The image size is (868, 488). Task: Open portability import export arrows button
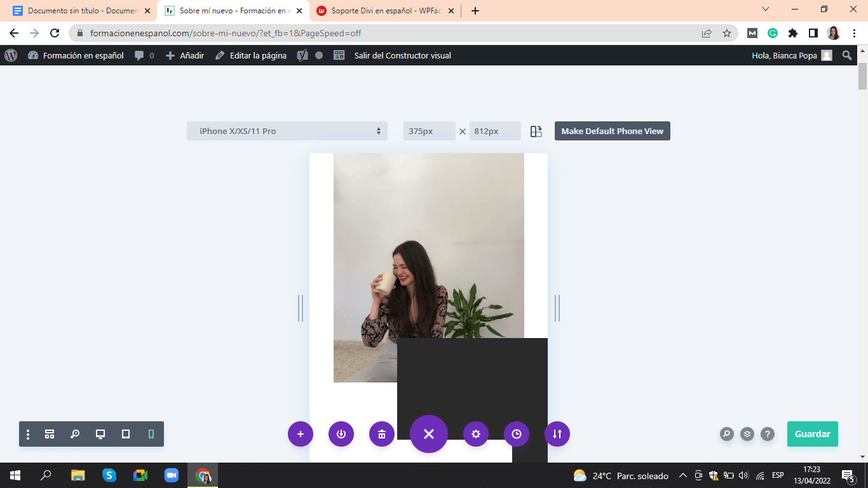tap(557, 434)
